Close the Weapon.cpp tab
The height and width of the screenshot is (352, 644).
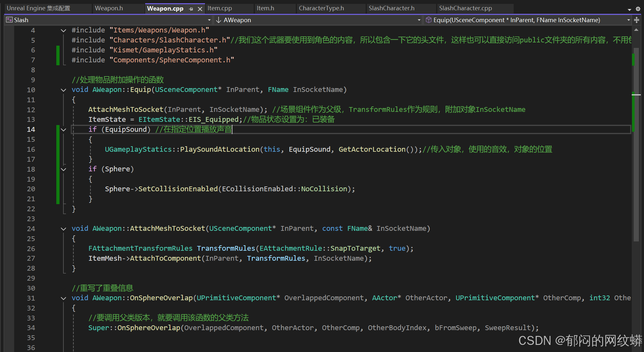point(200,9)
